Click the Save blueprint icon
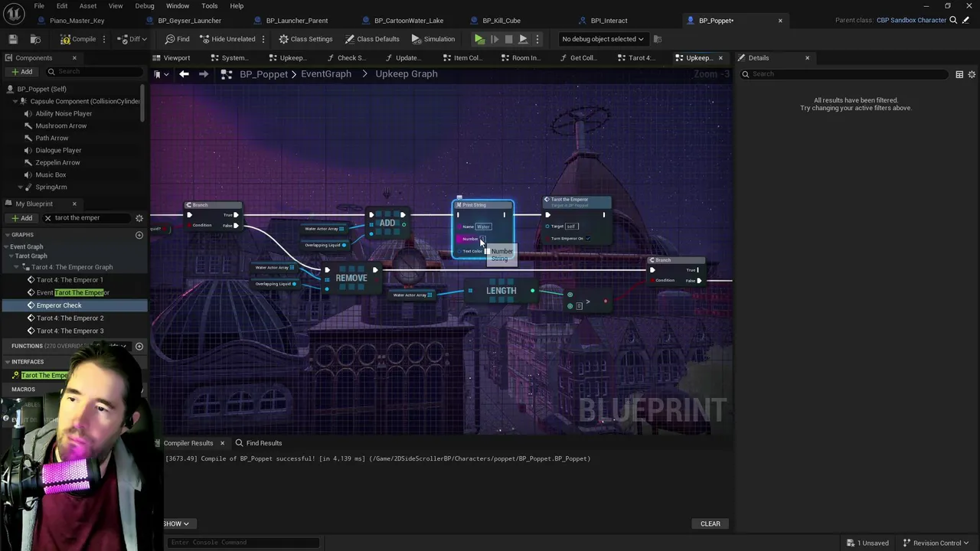980x551 pixels. (13, 39)
